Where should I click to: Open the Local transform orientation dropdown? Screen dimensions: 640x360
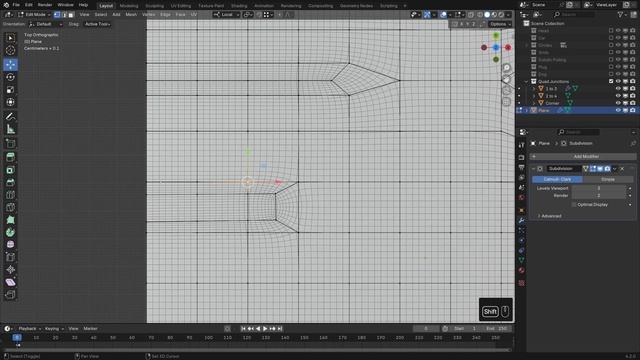click(x=227, y=15)
